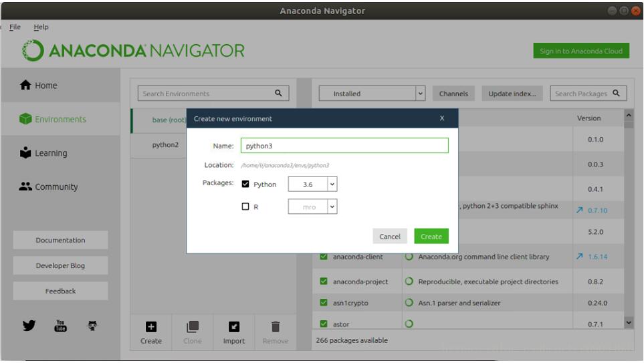Click package list scrollbar up arrow
This screenshot has width=644, height=363.
pyautogui.click(x=629, y=116)
